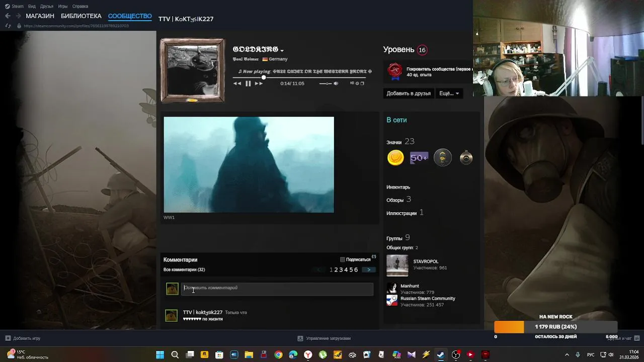The width and height of the screenshot is (644, 362).
Task: Open Все комментарии (32) link
Action: [x=184, y=269]
